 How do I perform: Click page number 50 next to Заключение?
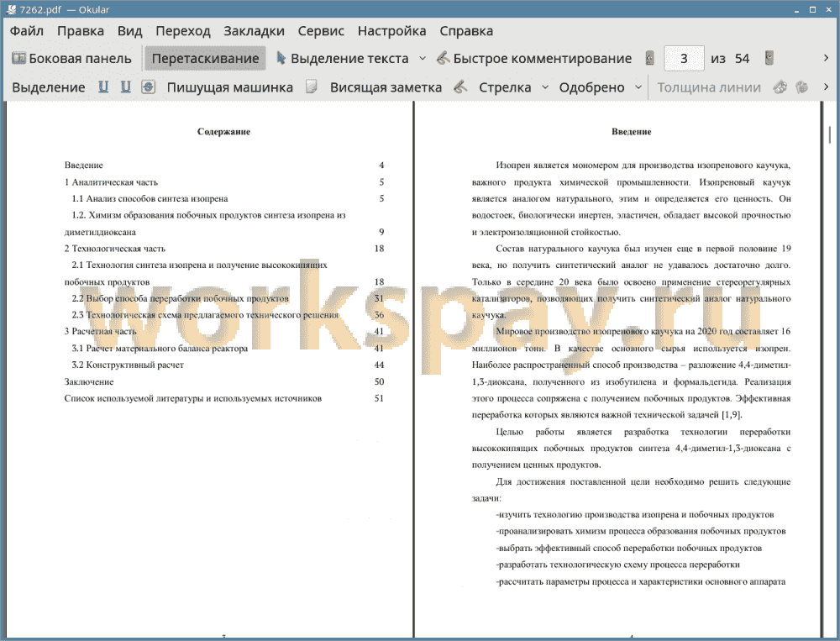pos(380,382)
